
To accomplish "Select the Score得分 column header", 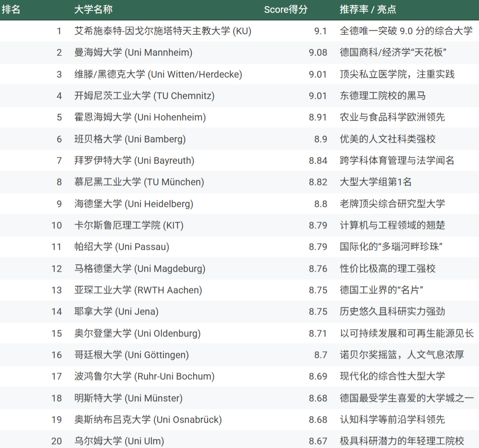I will (x=286, y=10).
